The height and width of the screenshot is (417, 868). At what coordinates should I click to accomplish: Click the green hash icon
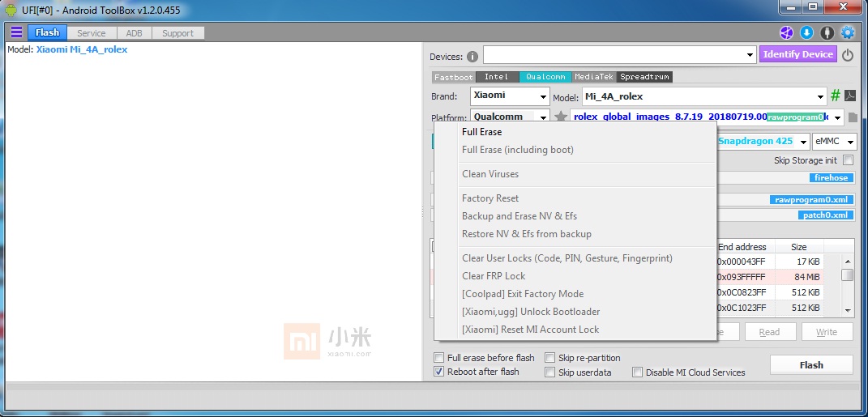836,96
